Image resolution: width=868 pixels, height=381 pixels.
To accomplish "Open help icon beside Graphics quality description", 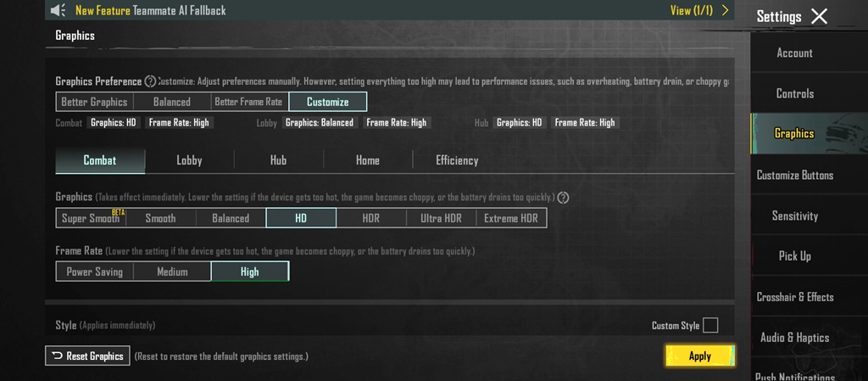I will 563,197.
